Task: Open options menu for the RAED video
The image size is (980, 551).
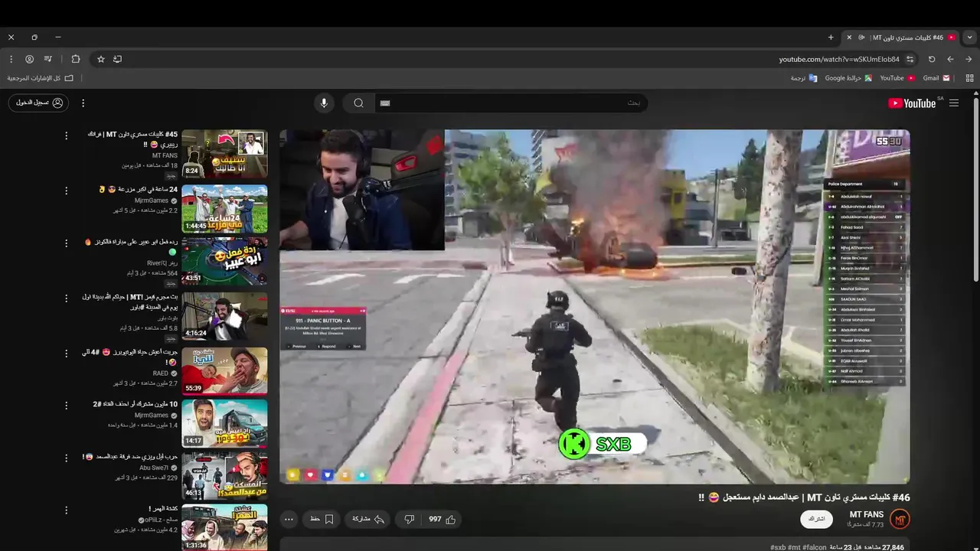Action: (66, 352)
